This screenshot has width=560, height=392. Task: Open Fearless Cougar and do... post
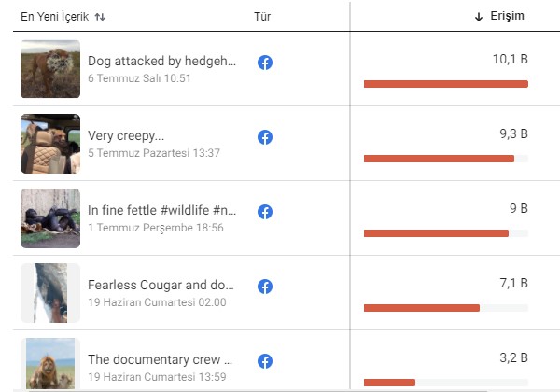[x=161, y=285]
